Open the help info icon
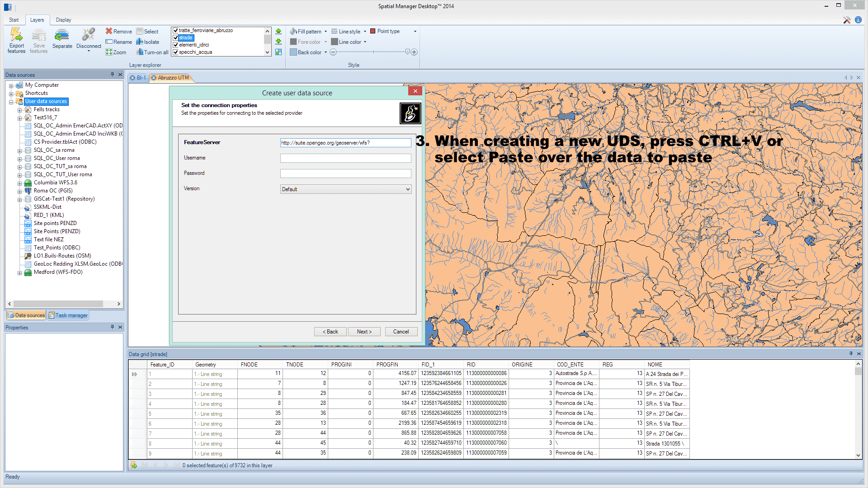 tap(858, 20)
